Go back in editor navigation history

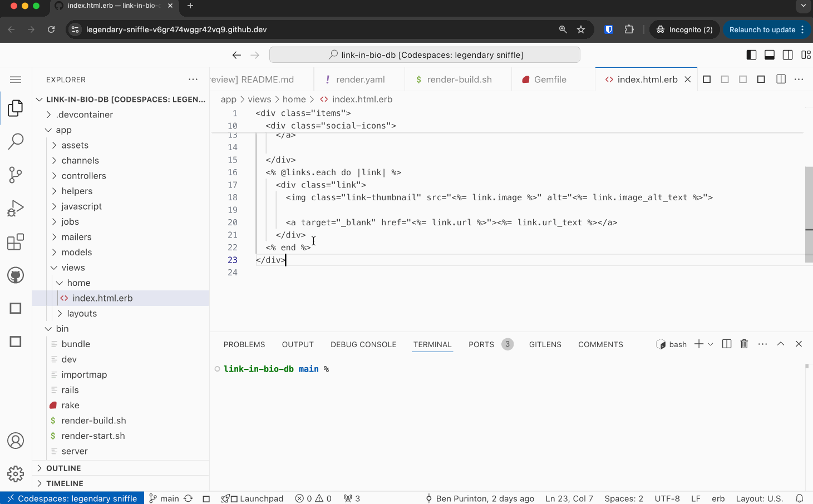(236, 55)
